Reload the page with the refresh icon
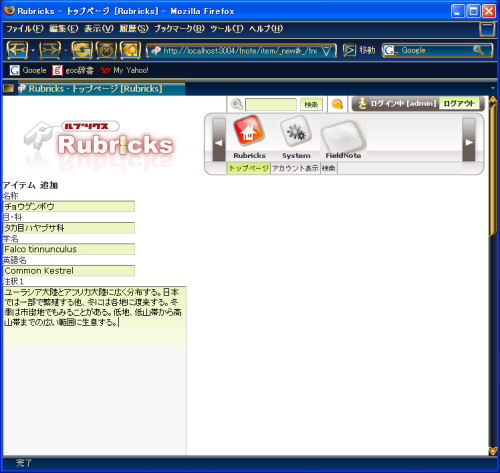 [x=82, y=50]
